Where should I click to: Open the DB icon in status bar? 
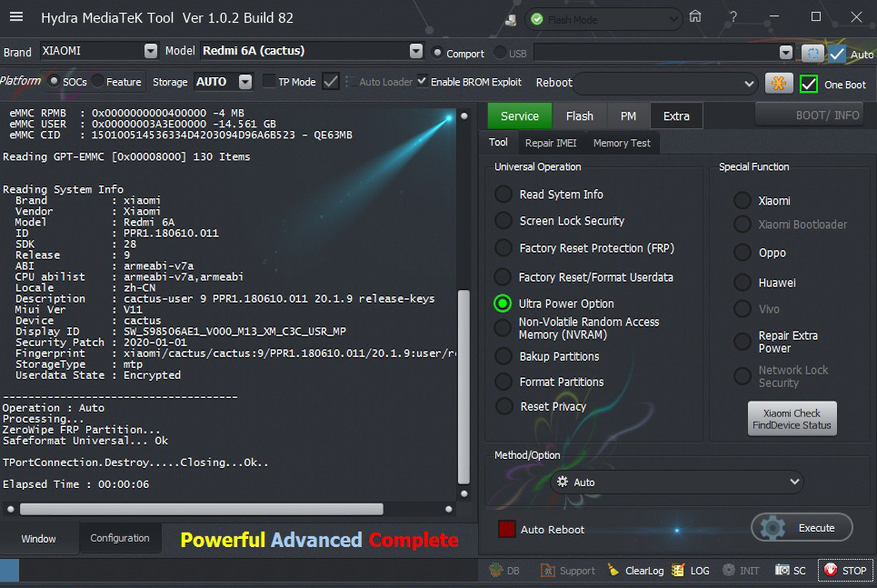click(496, 570)
